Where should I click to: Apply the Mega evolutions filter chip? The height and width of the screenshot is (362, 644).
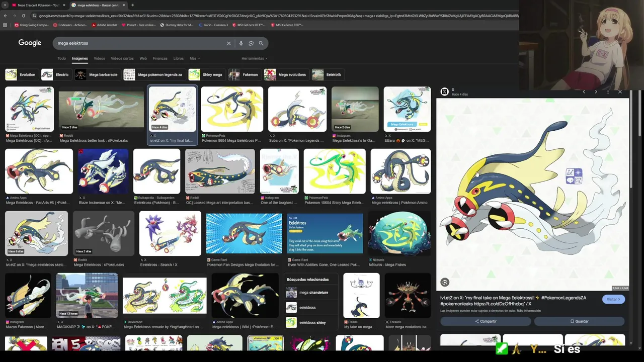286,75
